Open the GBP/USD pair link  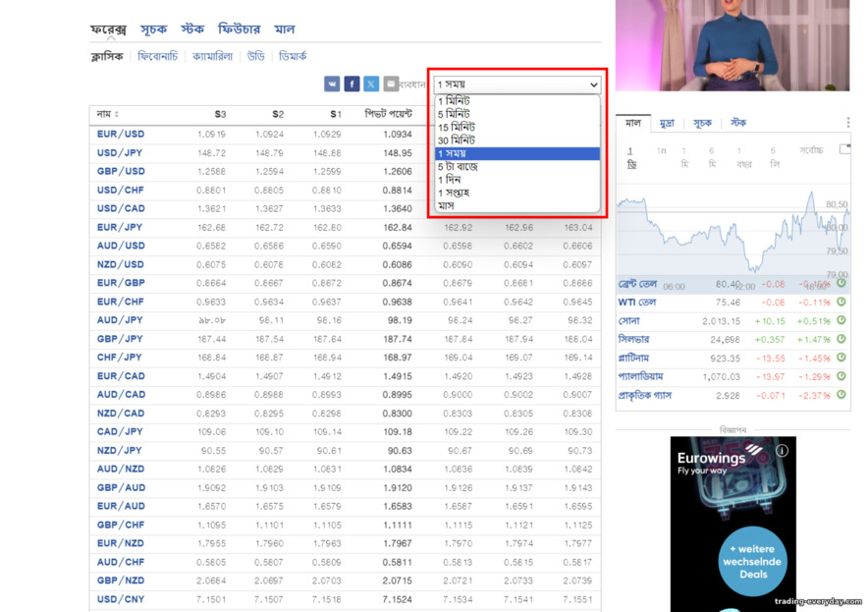[x=121, y=171]
